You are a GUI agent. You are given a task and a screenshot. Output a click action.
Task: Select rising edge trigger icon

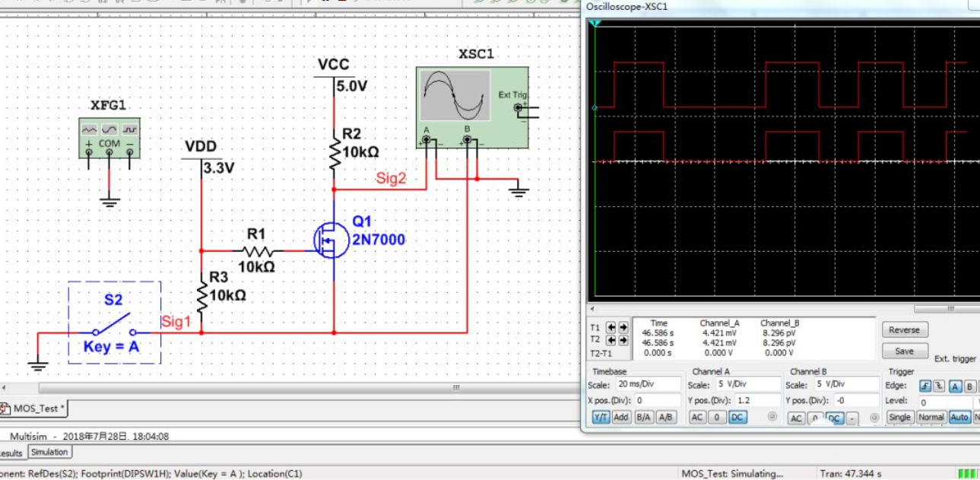pyautogui.click(x=925, y=386)
